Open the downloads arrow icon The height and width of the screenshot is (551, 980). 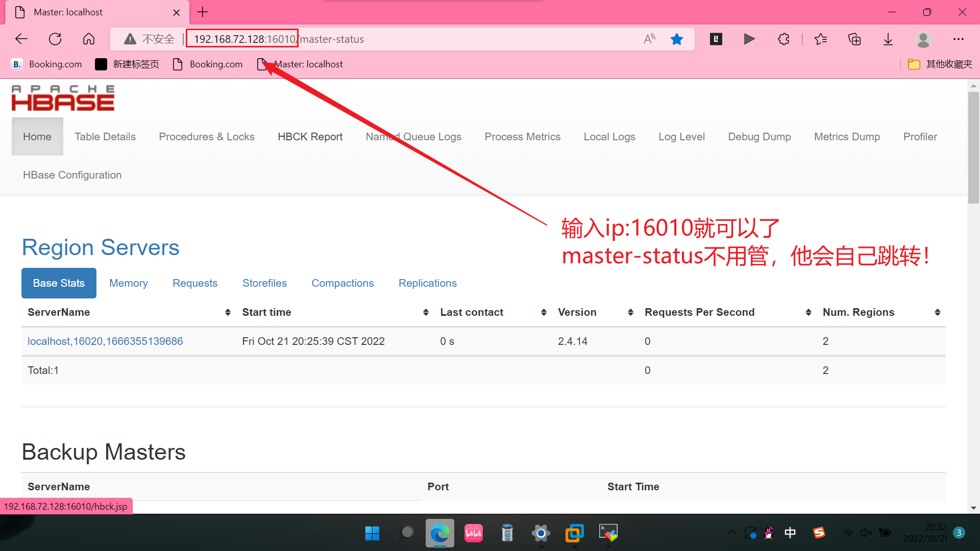[888, 39]
